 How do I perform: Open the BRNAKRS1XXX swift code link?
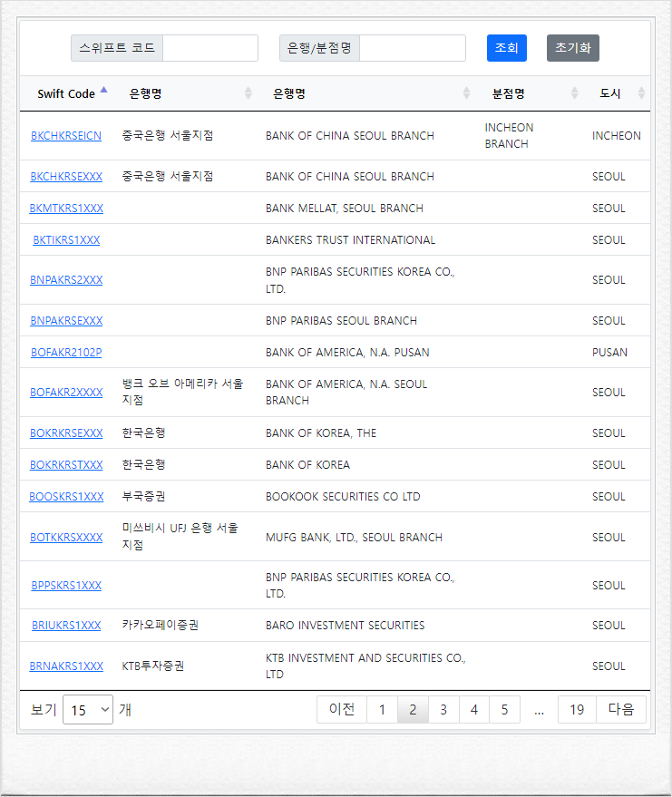point(66,666)
